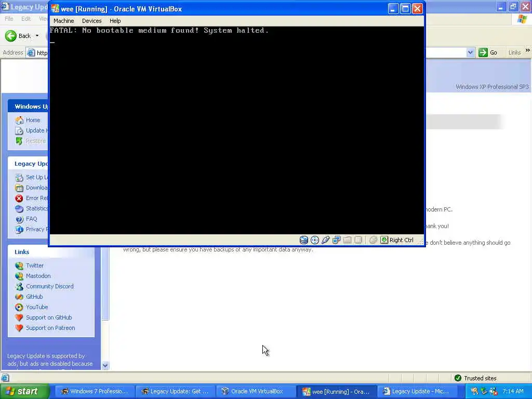Click the Right Ctrl host key label

click(x=402, y=240)
